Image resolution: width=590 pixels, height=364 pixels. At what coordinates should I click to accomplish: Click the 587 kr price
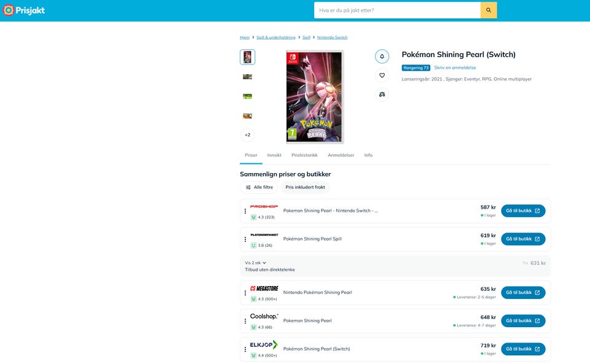488,207
